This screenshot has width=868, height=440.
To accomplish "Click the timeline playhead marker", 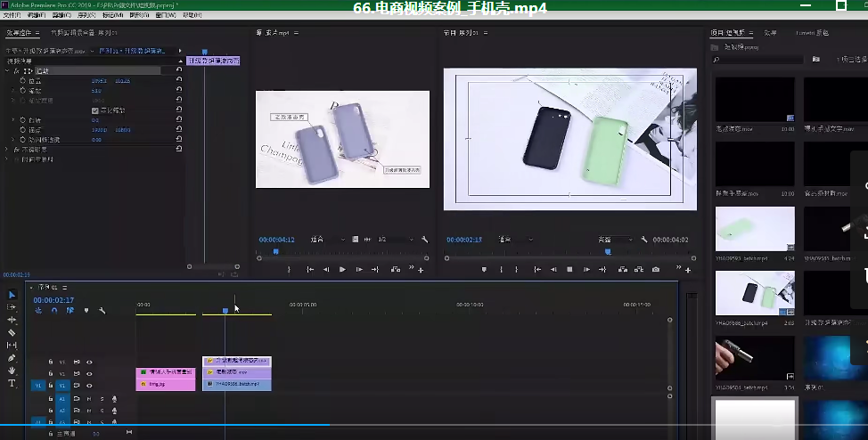I will tap(225, 310).
